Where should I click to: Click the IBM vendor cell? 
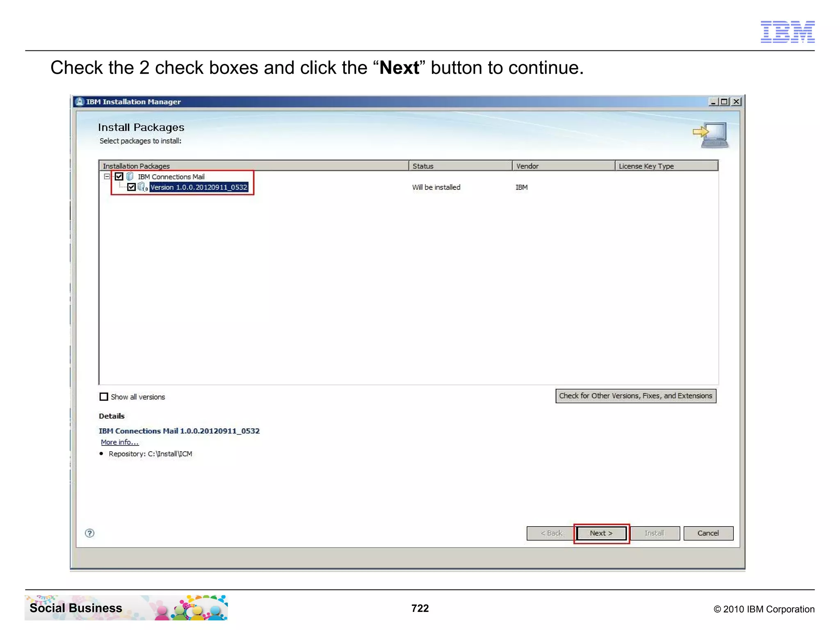coord(521,187)
